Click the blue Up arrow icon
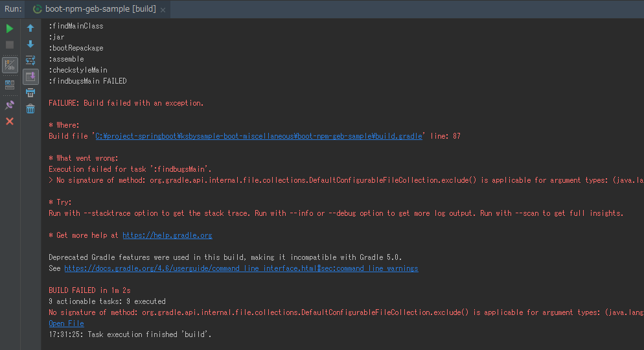 click(30, 28)
